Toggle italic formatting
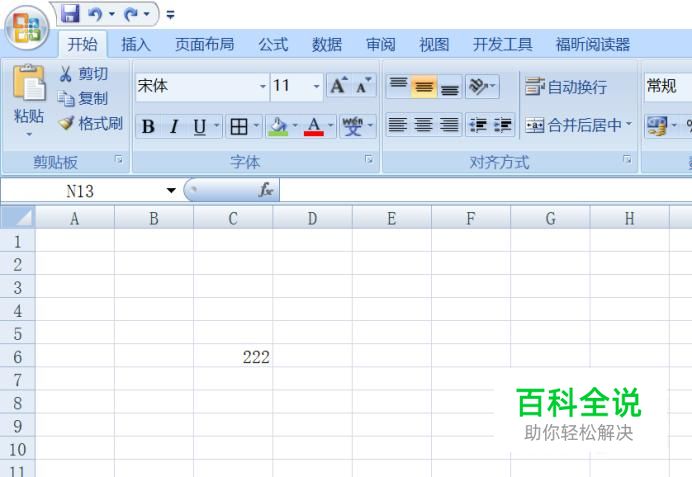This screenshot has height=477, width=692. pyautogui.click(x=174, y=127)
